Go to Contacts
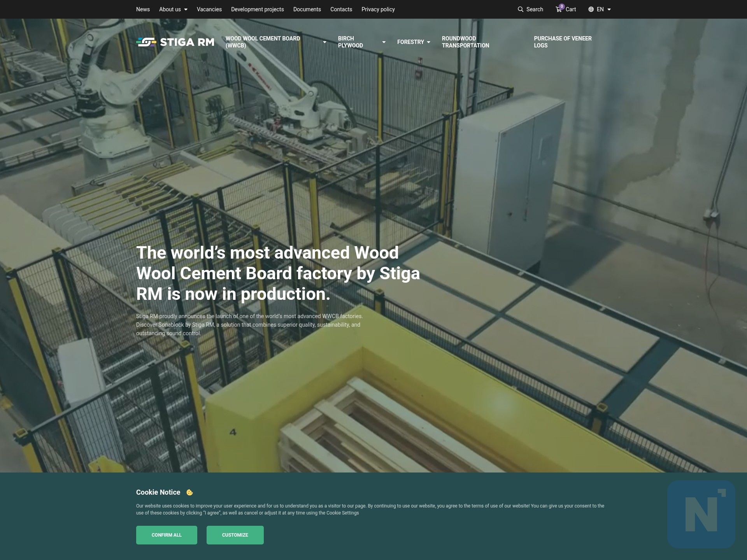The width and height of the screenshot is (747, 560). pos(341,9)
